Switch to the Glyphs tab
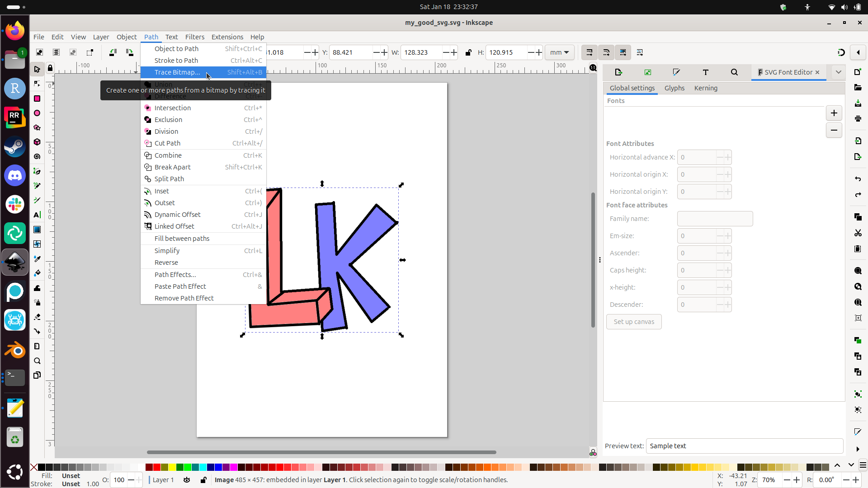Viewport: 868px width, 488px height. pos(674,88)
